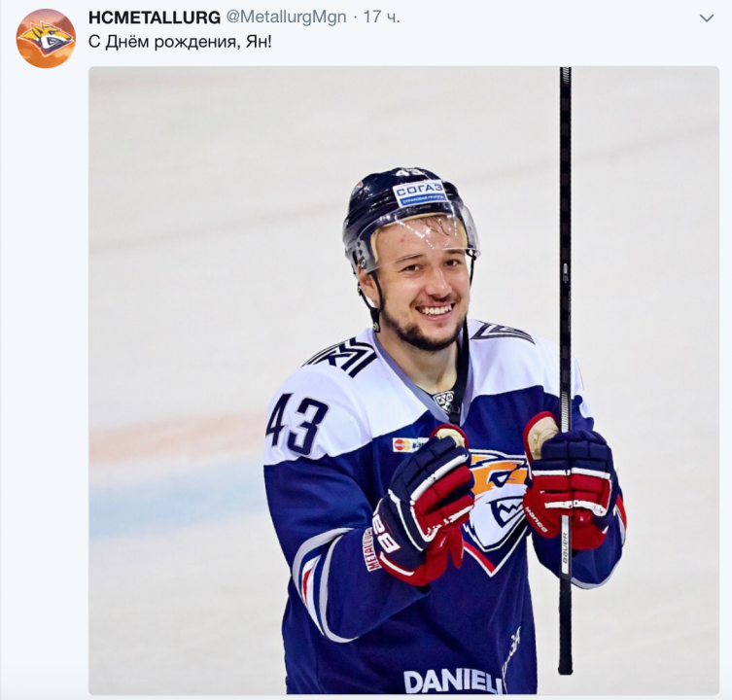The image size is (732, 700).
Task: Click the METALLURG text on the glove cuff
Action: (371, 549)
